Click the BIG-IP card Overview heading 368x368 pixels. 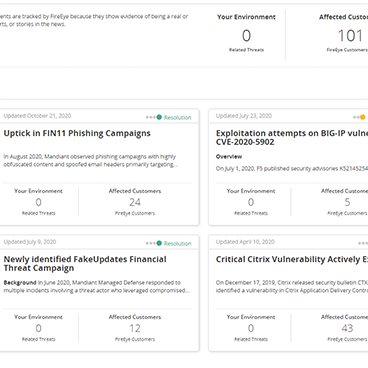click(229, 156)
